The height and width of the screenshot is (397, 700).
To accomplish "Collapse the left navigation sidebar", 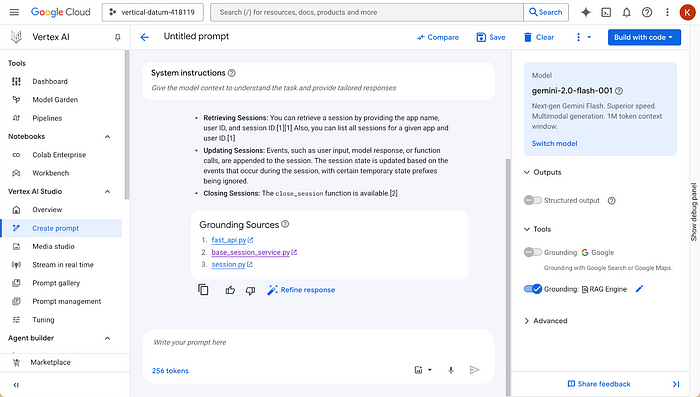I will (16, 385).
